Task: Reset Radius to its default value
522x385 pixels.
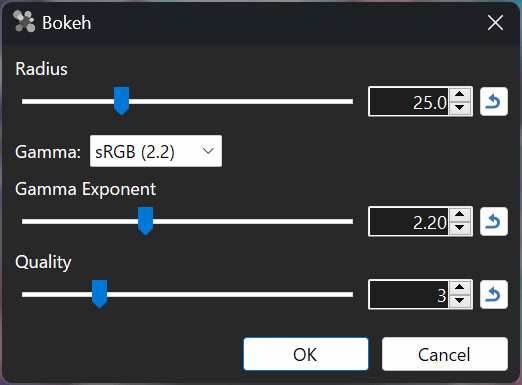Action: click(x=494, y=102)
